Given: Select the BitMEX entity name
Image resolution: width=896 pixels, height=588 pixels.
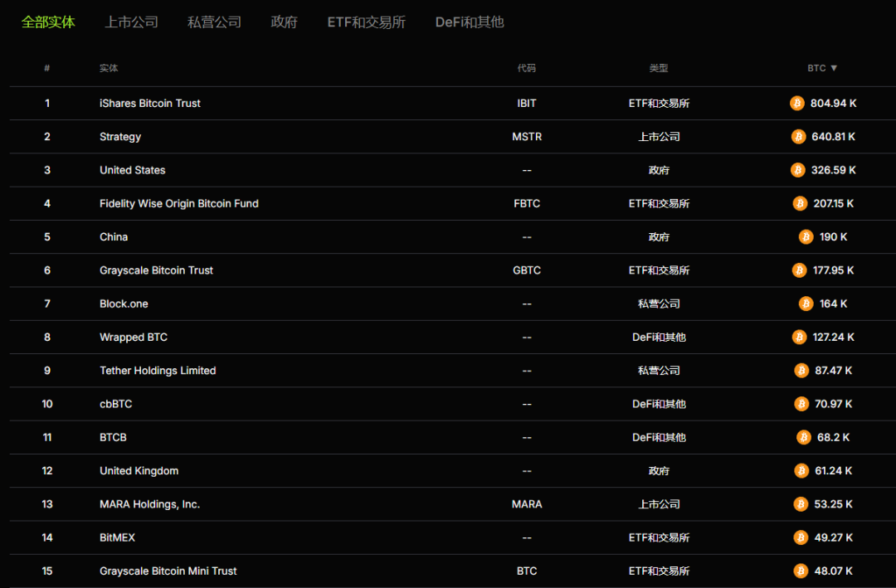Looking at the screenshot, I should tap(117, 537).
